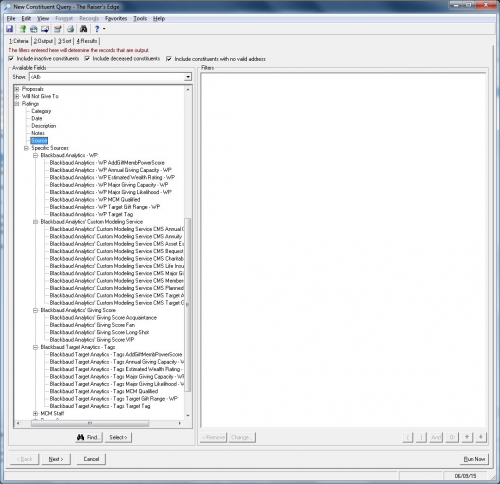This screenshot has width=500, height=484.
Task: Select the 1:Criteria tab
Action: pyautogui.click(x=19, y=41)
